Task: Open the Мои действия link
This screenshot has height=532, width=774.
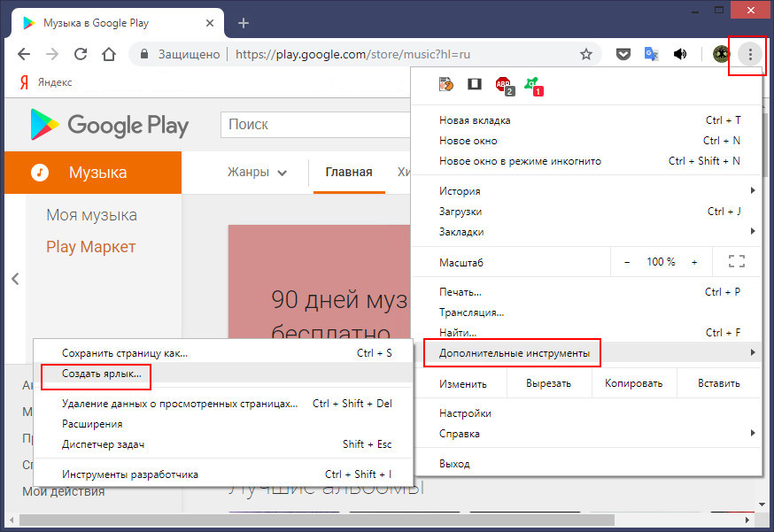Action: point(64,491)
